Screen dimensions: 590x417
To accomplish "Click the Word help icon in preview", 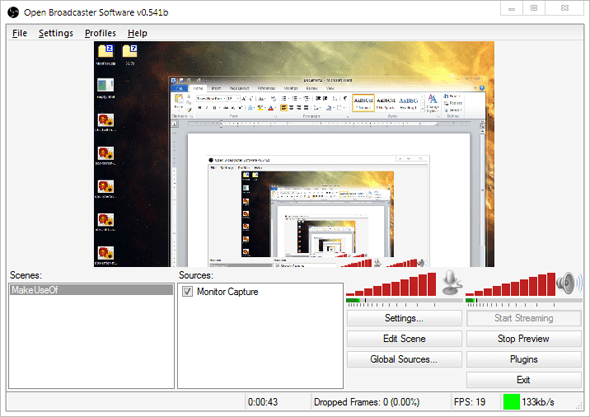I will pyautogui.click(x=482, y=88).
